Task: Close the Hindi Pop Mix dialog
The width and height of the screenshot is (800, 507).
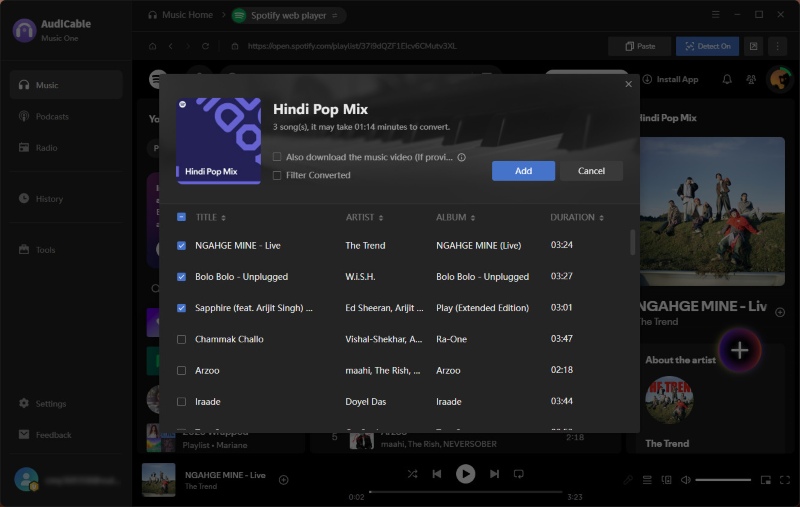Action: point(628,84)
